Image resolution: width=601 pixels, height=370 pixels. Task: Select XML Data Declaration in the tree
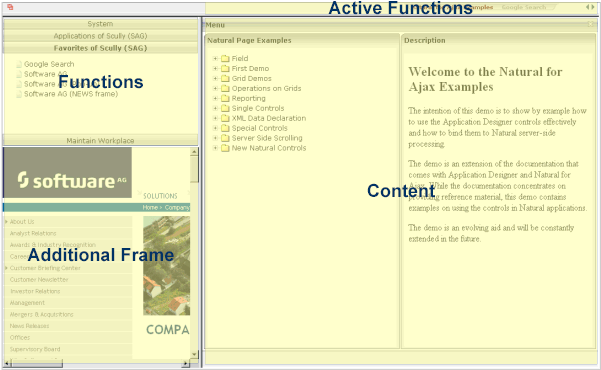coord(269,118)
